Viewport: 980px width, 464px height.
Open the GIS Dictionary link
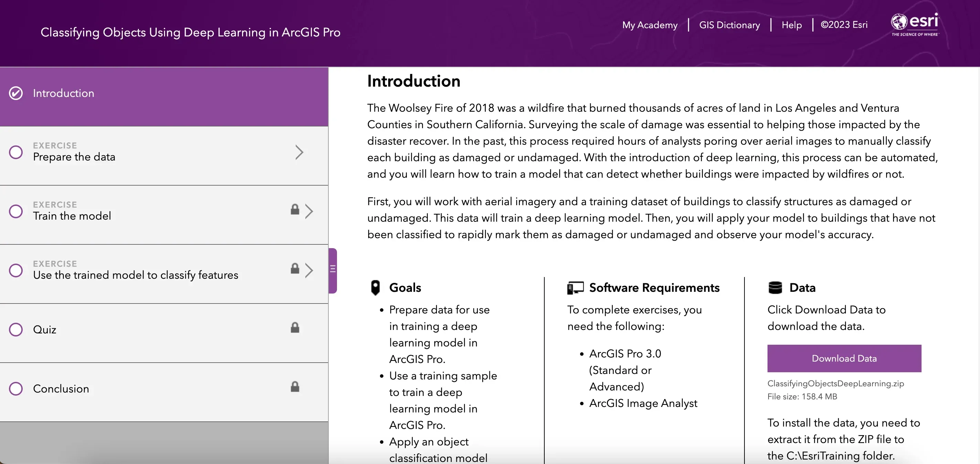pyautogui.click(x=729, y=25)
